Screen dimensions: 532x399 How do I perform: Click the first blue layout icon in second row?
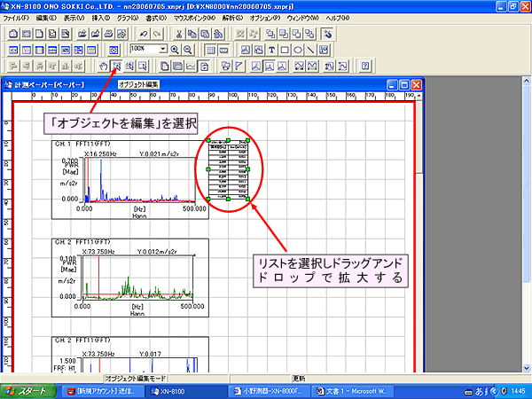click(13, 50)
